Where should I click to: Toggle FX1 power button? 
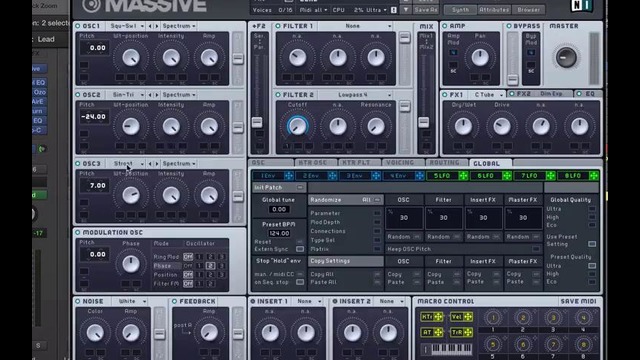tap(445, 95)
